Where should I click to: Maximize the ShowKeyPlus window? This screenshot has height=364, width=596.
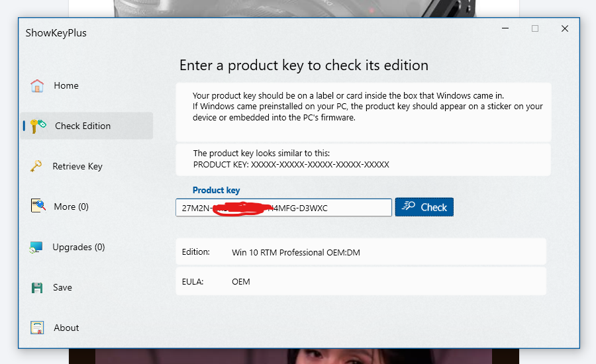tap(535, 28)
